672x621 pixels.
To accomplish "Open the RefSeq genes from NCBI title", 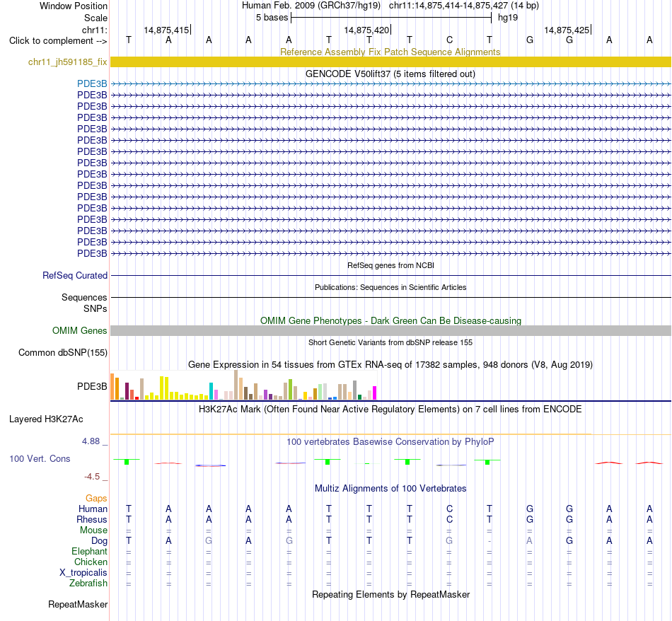I will click(390, 265).
